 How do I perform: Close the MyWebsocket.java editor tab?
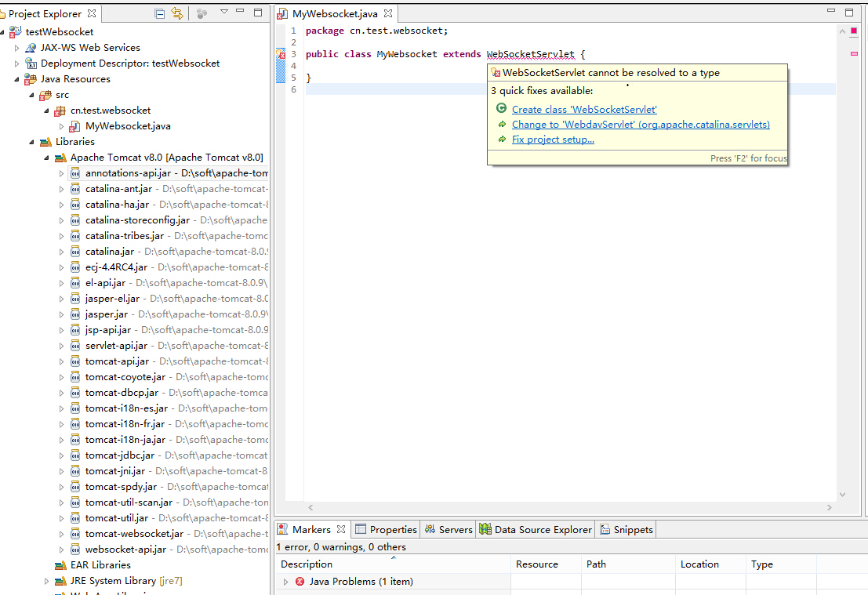coord(388,14)
